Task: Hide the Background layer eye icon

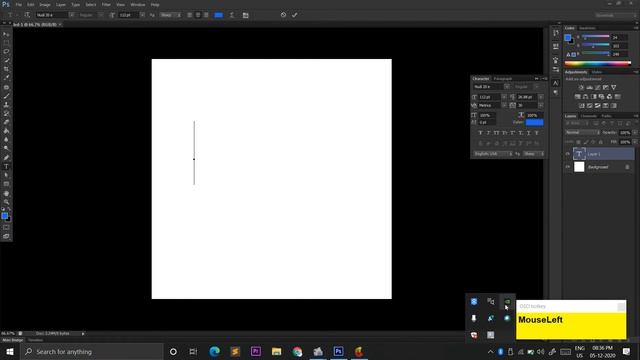Action: pos(567,167)
